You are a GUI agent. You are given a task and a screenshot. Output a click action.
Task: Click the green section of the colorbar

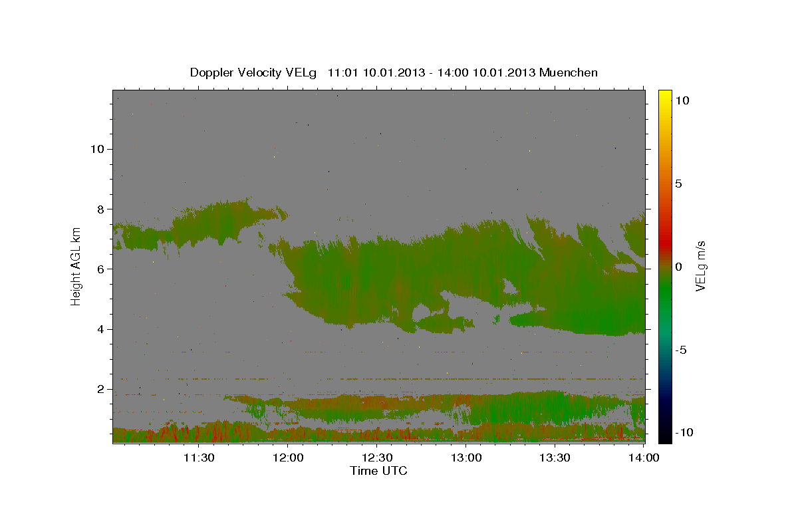click(664, 293)
